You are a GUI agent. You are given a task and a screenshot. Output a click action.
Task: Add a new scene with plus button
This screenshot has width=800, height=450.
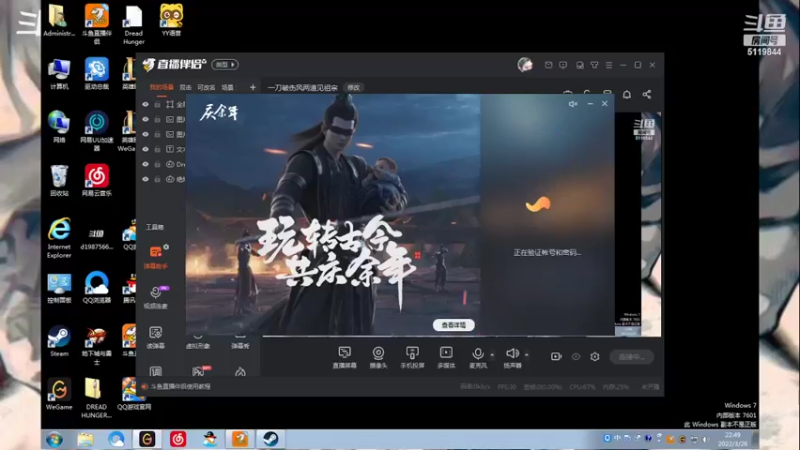tap(253, 87)
